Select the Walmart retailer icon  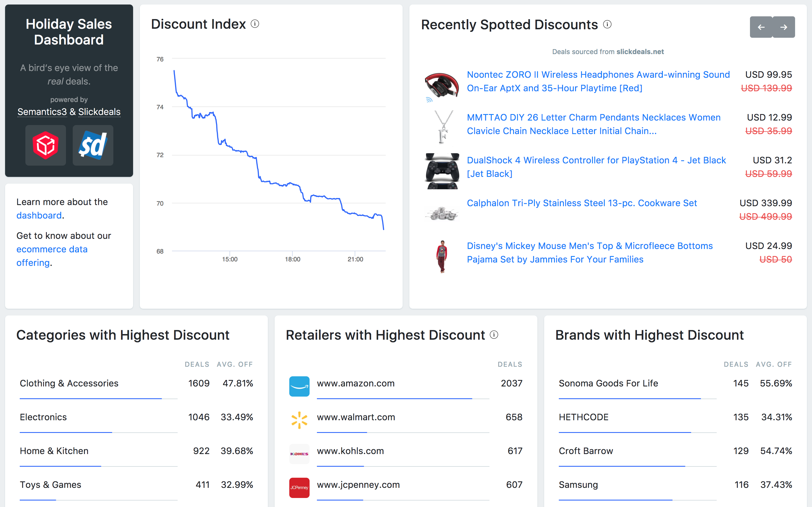pos(299,420)
